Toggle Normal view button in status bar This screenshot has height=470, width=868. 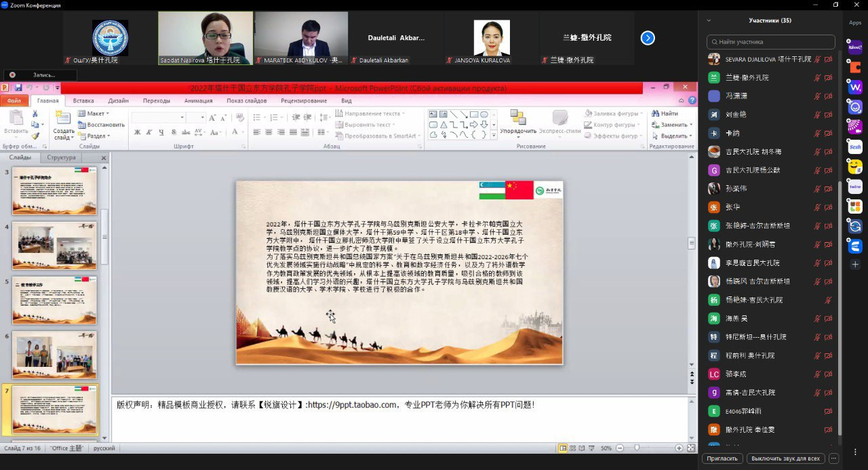(x=562, y=448)
